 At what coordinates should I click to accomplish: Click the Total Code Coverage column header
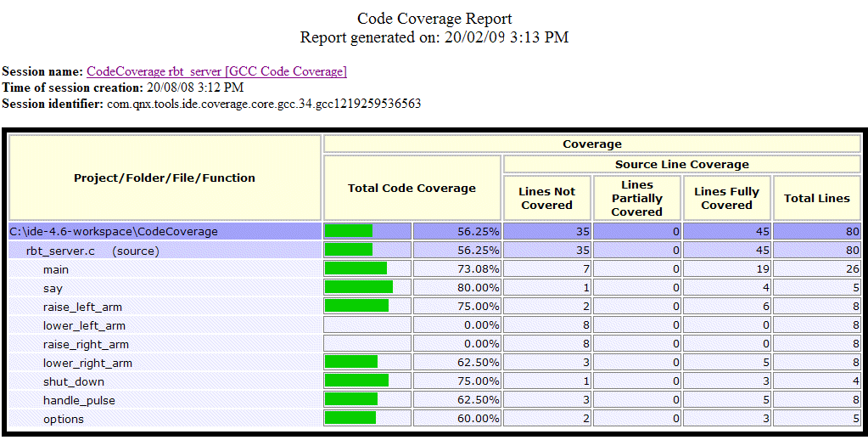412,188
